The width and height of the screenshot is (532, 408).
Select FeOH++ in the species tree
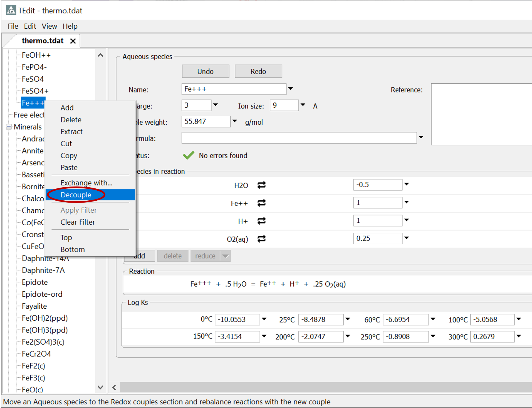pos(36,55)
